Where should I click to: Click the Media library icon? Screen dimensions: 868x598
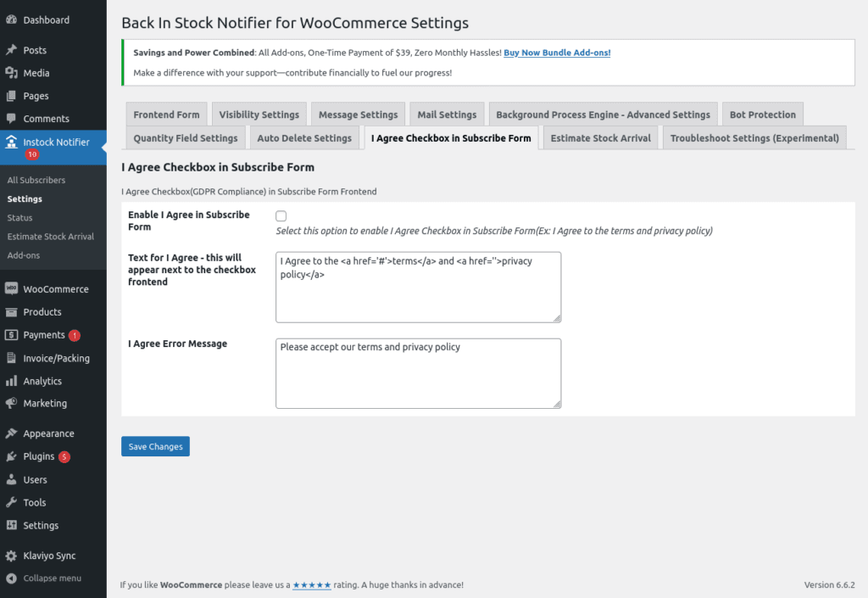(x=11, y=73)
